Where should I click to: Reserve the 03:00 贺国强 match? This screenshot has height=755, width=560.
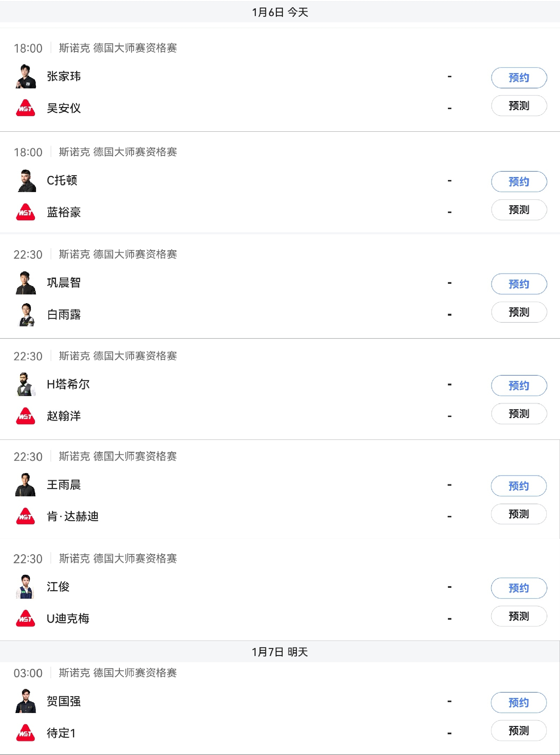pos(518,702)
